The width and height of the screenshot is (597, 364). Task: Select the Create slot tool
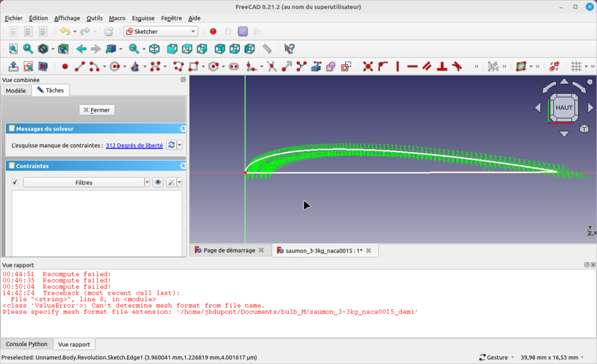(x=234, y=66)
